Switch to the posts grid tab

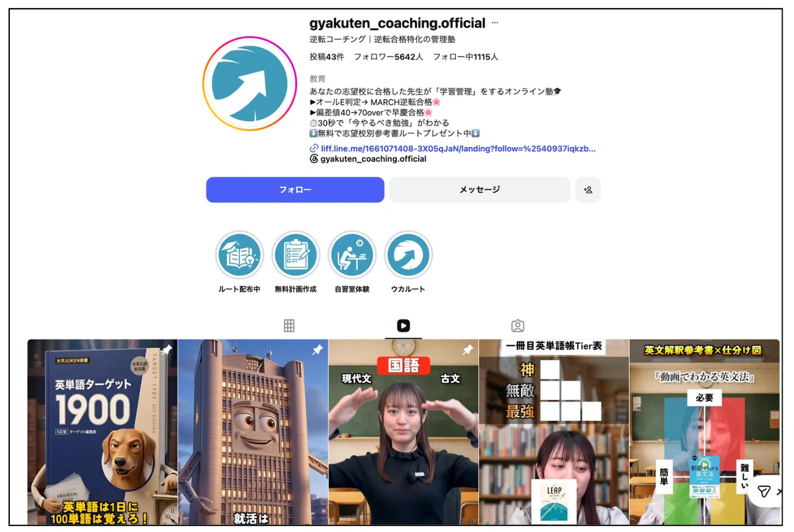click(289, 326)
